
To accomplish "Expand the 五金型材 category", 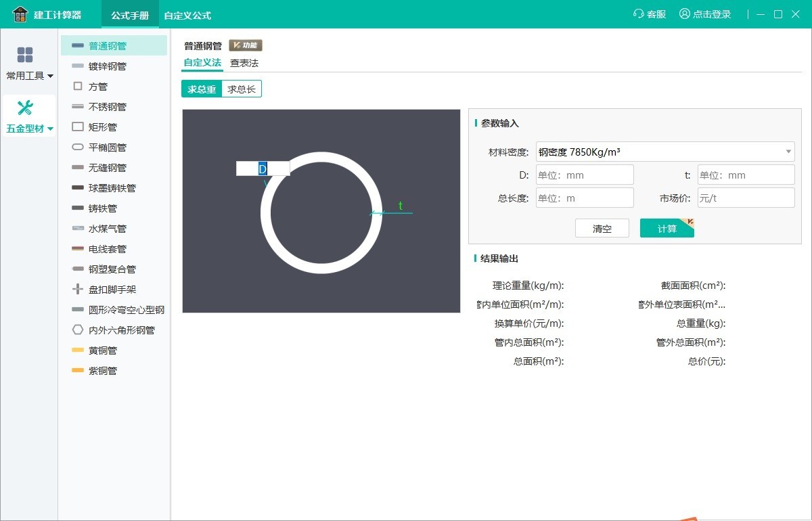I will click(30, 129).
